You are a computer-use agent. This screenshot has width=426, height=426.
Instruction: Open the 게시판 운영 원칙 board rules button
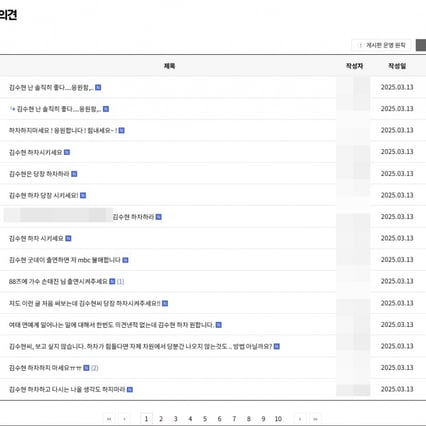[x=381, y=45]
